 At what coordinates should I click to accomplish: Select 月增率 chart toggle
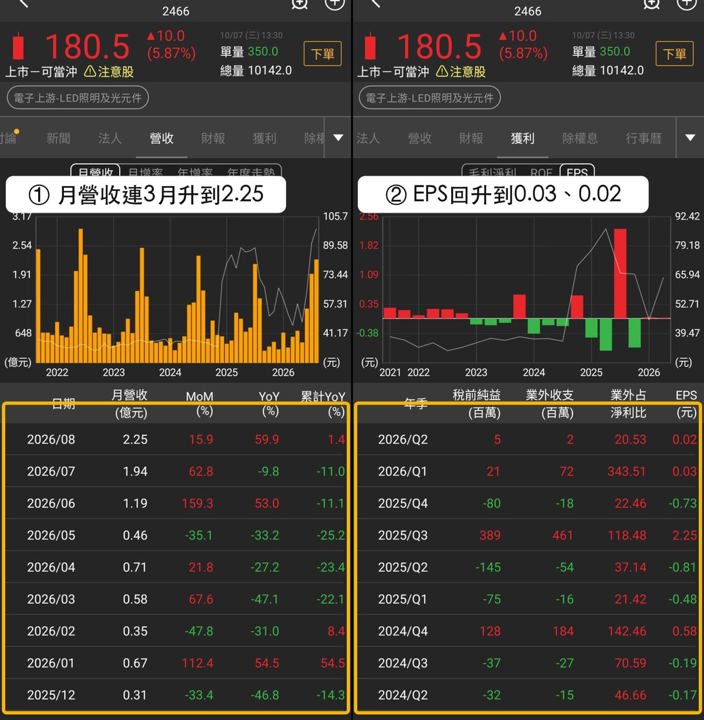click(145, 171)
